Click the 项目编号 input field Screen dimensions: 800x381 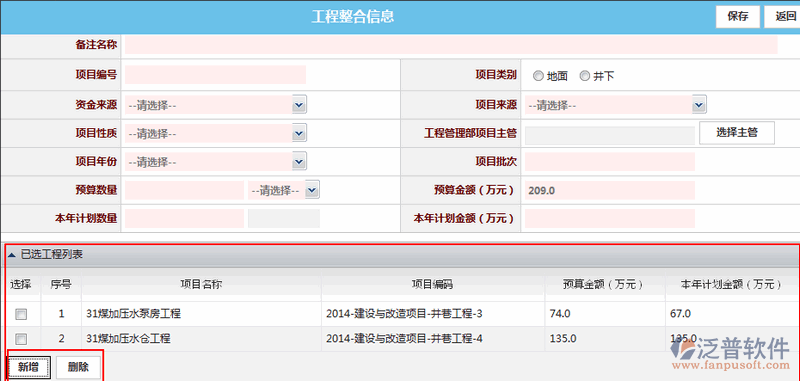pyautogui.click(x=215, y=74)
